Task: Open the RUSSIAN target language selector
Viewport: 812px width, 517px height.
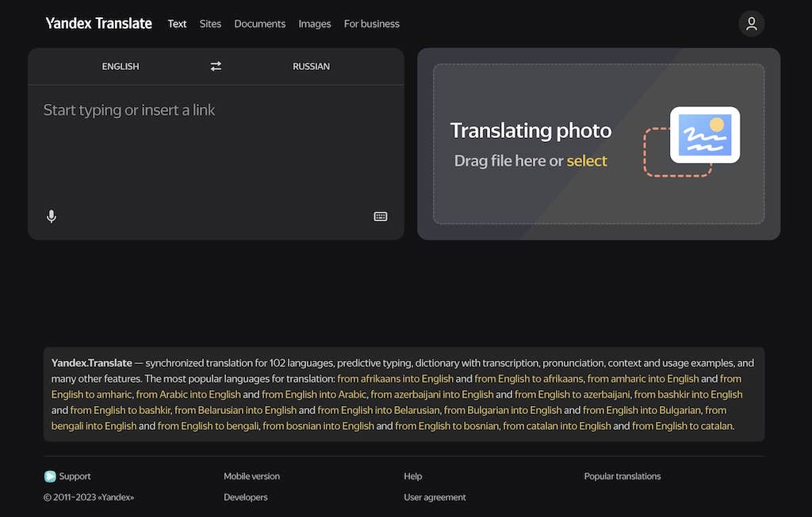Action: (311, 66)
